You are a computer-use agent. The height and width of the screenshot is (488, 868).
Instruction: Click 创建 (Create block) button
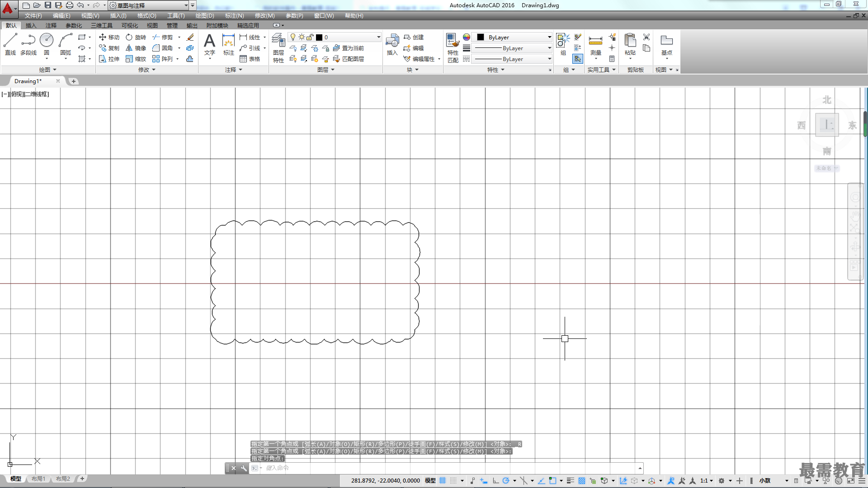[x=414, y=37]
